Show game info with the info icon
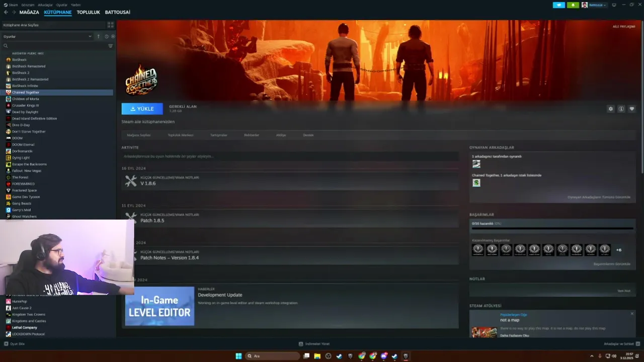This screenshot has width=644, height=362. pos(621,109)
